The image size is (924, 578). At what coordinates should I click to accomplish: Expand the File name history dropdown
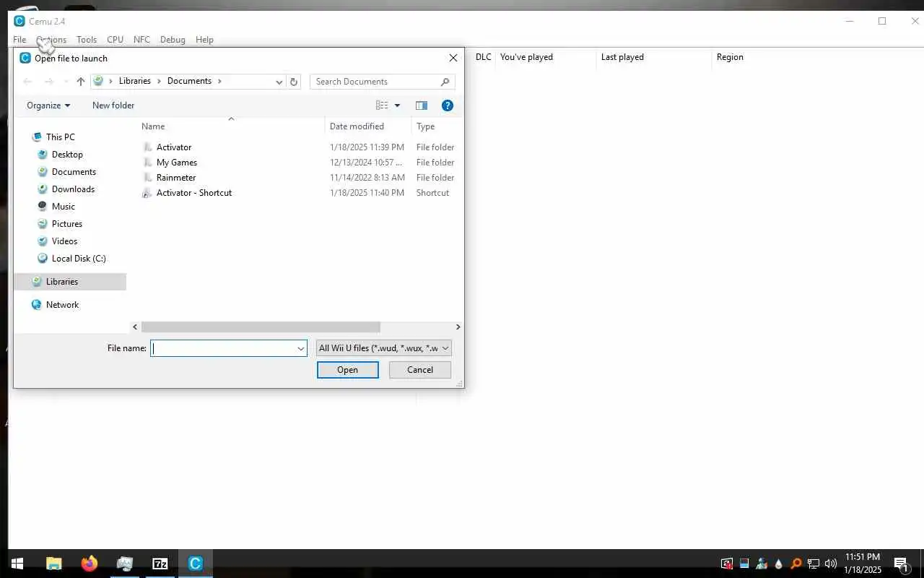coord(301,348)
